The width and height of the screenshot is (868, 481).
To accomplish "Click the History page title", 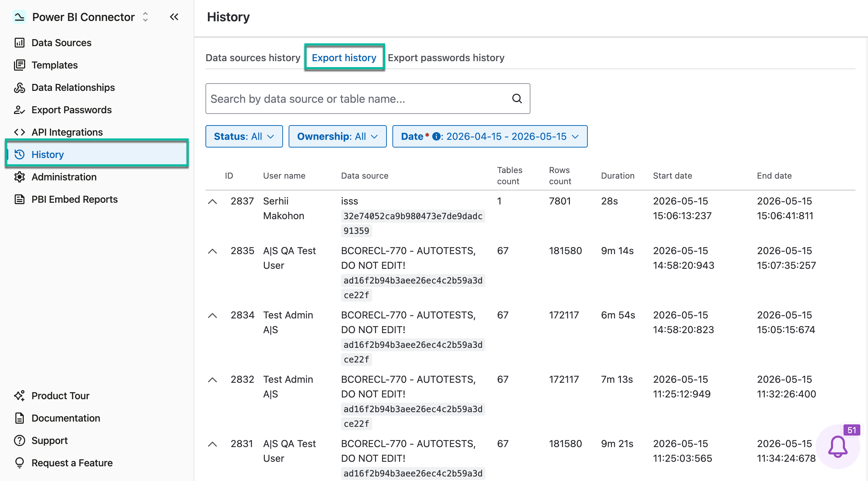I will [x=229, y=17].
